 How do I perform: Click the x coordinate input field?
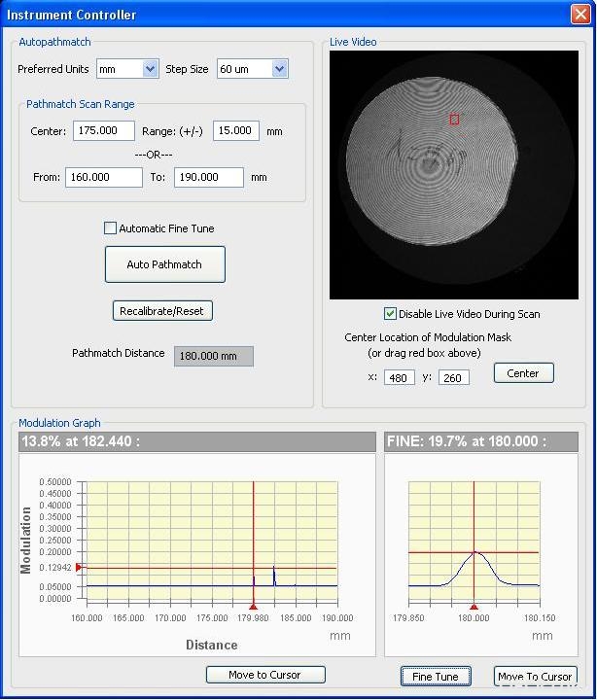(400, 377)
